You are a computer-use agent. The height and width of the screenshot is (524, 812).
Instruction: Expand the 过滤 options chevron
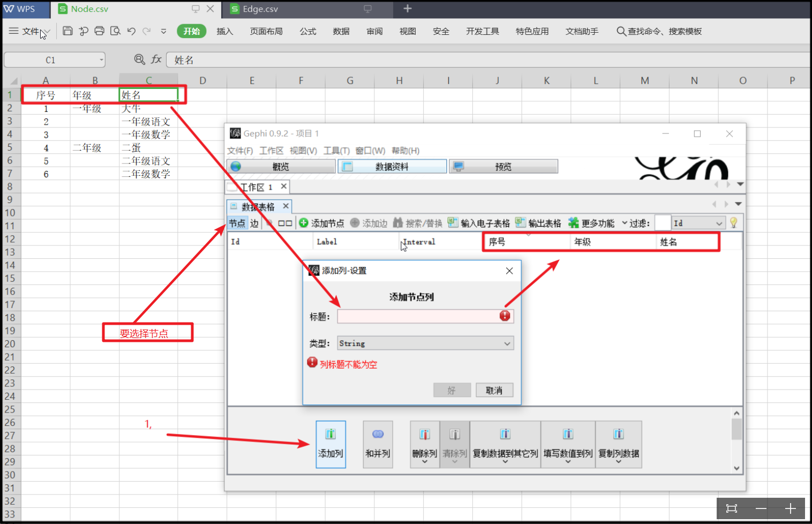pyautogui.click(x=625, y=223)
